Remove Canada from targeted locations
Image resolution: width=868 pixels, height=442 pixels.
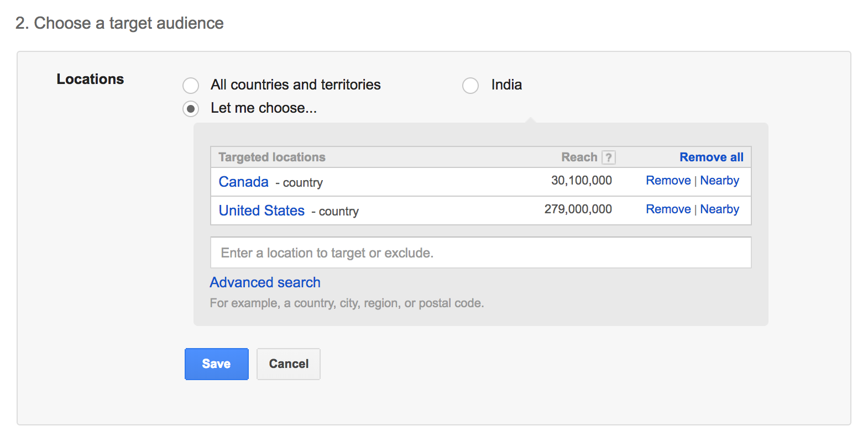coord(668,181)
